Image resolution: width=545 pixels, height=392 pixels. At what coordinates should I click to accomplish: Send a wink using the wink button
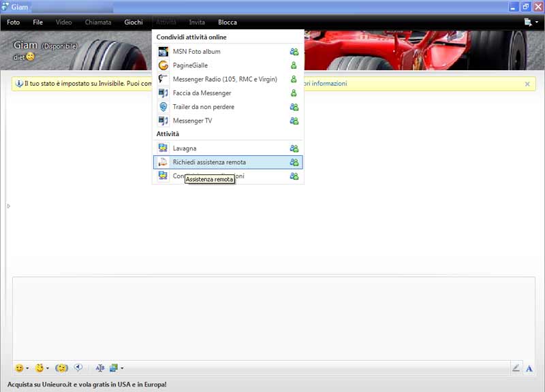(x=40, y=367)
